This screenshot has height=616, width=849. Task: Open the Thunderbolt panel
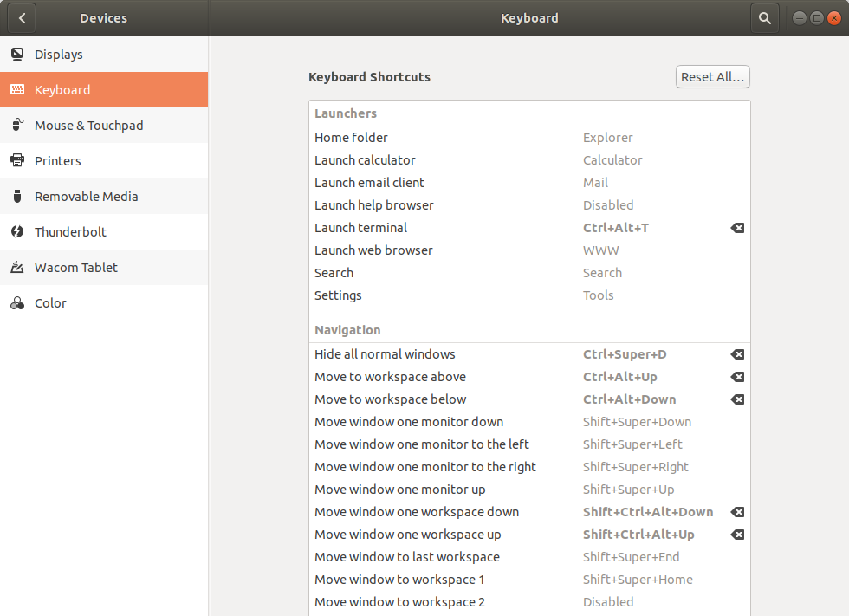[x=104, y=231]
